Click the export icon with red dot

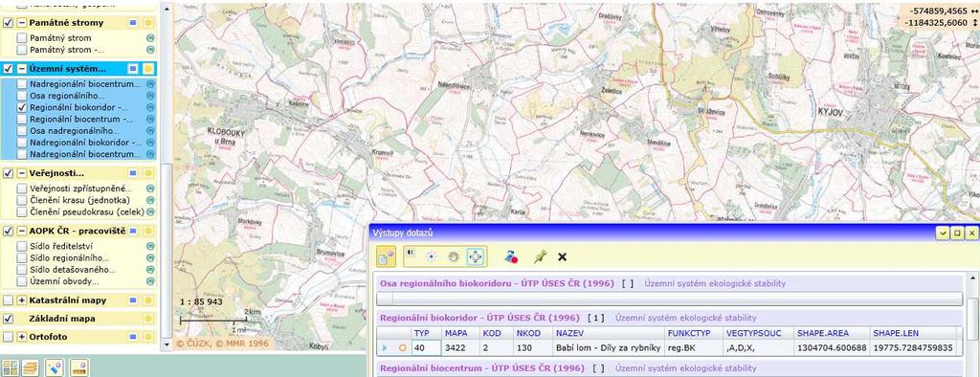click(x=511, y=256)
